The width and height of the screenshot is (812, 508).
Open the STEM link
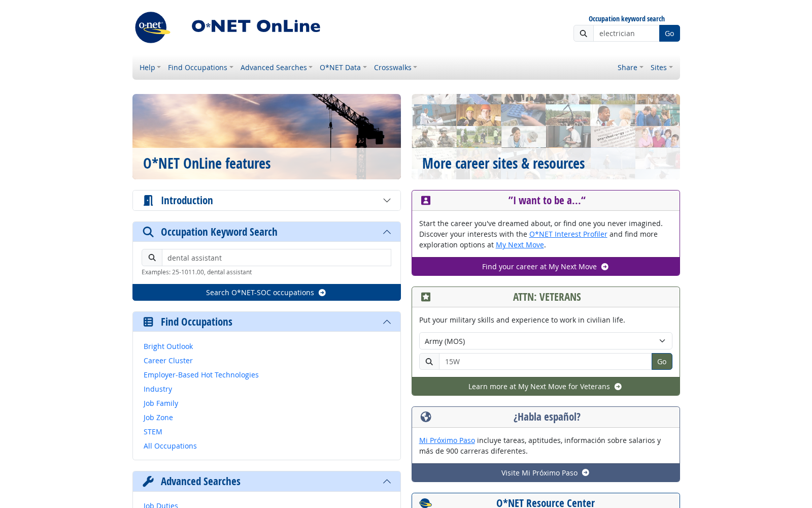pos(153,432)
